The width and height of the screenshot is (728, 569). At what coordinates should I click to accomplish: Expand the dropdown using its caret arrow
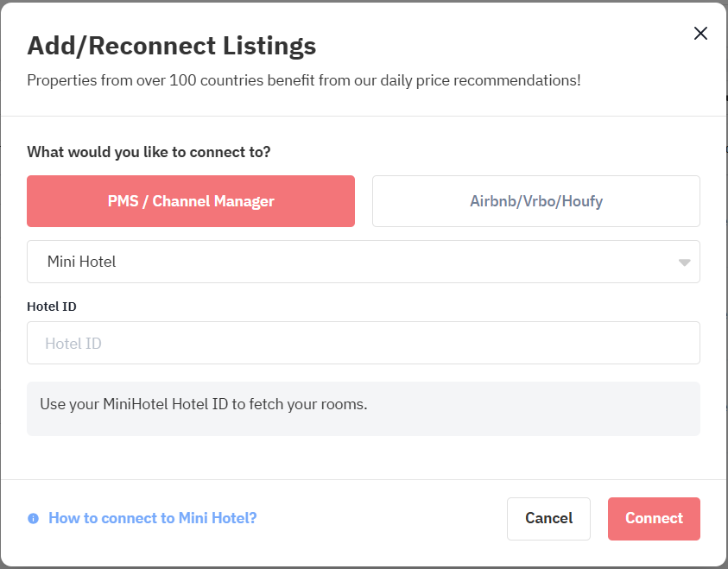(684, 262)
